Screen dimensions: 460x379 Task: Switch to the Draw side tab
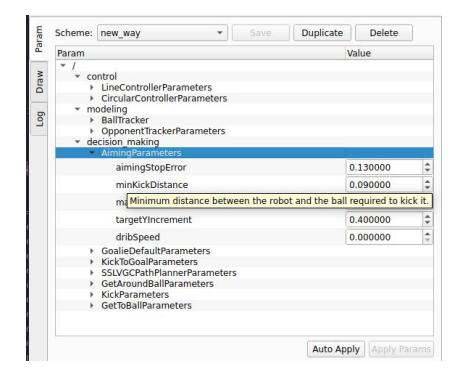[x=39, y=82]
